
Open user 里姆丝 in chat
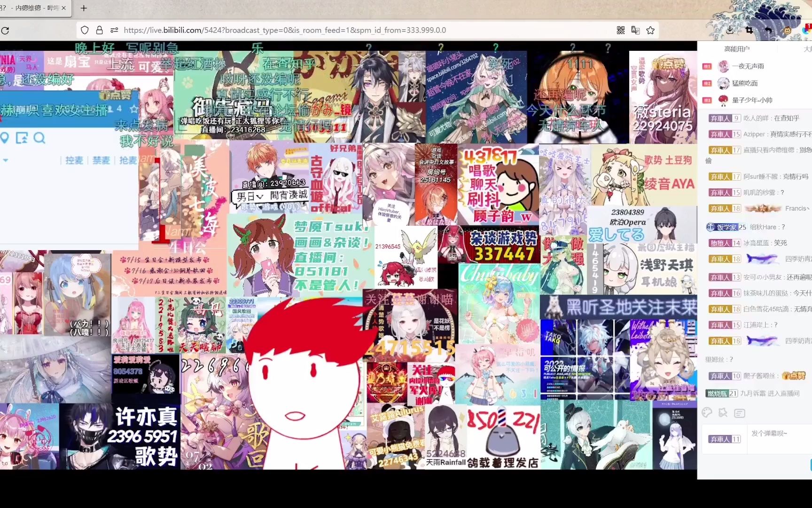(715, 360)
